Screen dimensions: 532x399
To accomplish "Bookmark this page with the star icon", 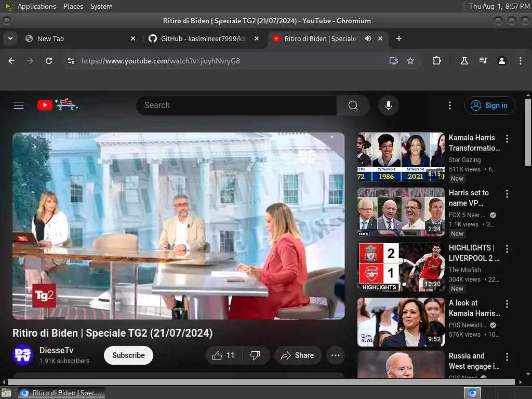I will [x=410, y=61].
